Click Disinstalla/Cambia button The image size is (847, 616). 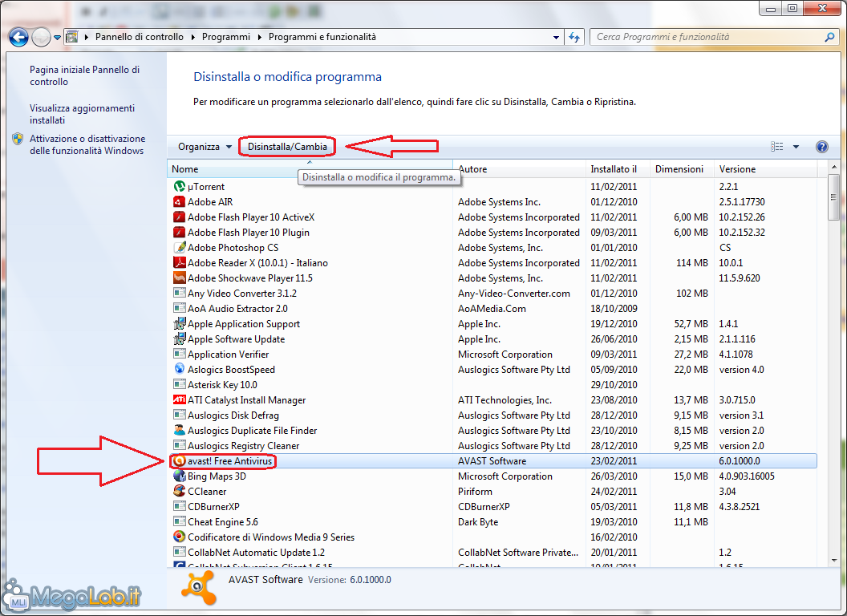pyautogui.click(x=287, y=147)
